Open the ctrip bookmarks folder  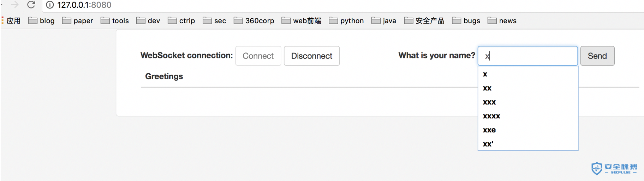coord(181,21)
